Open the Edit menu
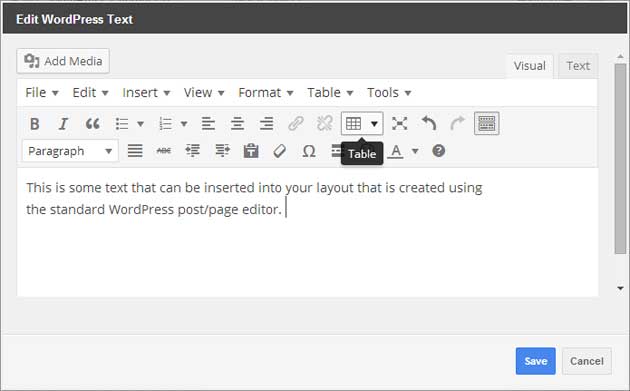Screen dimensions: 630x391 pyautogui.click(x=90, y=93)
